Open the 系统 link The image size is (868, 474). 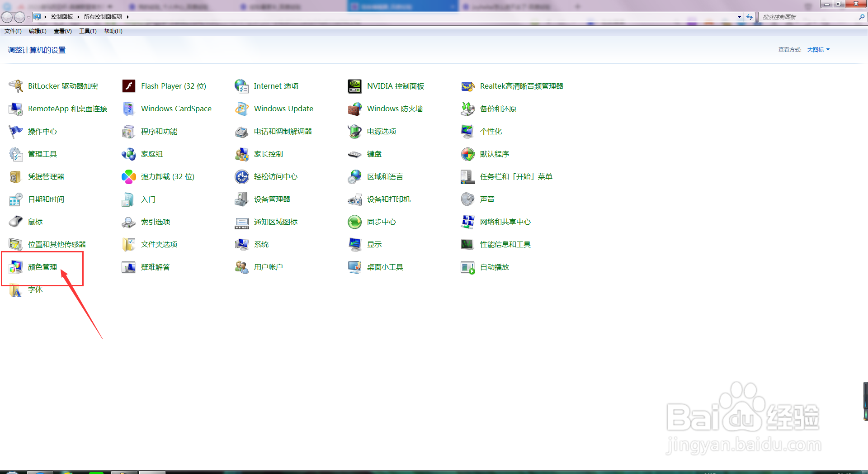point(261,244)
